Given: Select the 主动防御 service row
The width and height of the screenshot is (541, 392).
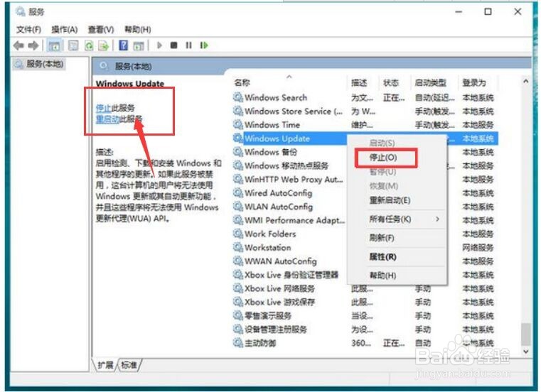Looking at the screenshot, I should tap(365, 343).
